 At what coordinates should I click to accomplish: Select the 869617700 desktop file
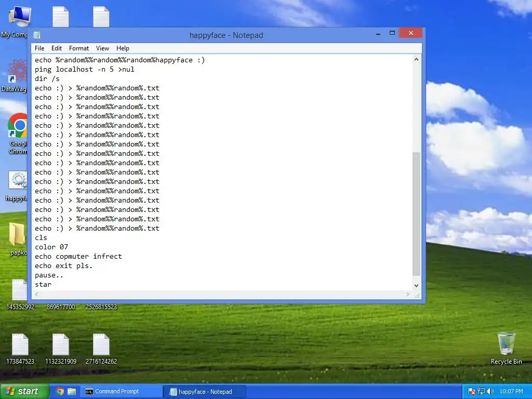[x=61, y=307]
